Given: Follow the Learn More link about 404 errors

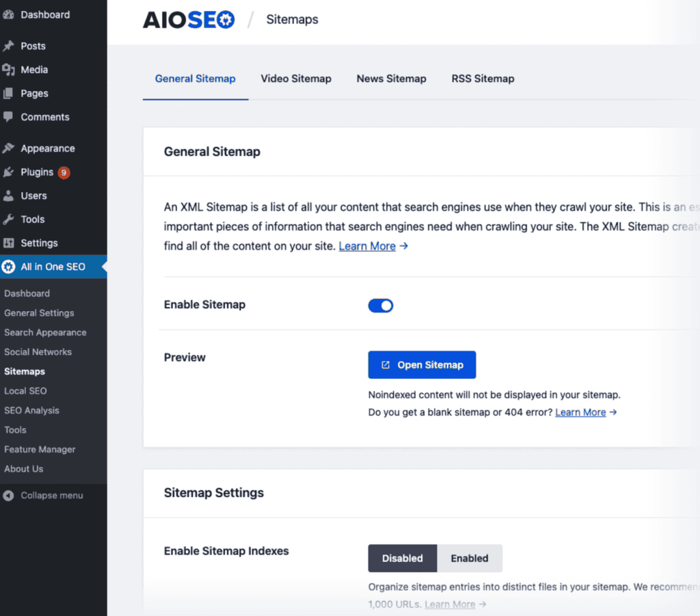Looking at the screenshot, I should [x=580, y=412].
